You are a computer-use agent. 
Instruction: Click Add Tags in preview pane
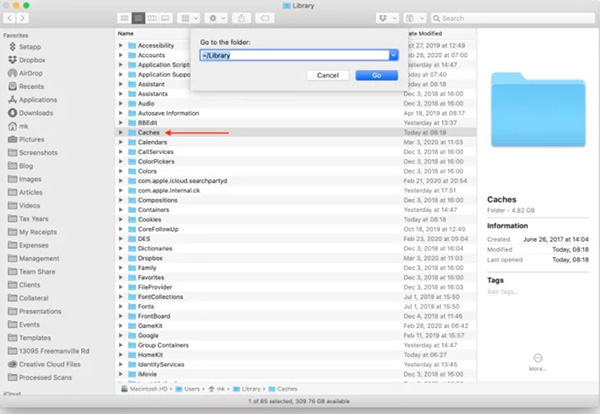pos(503,292)
